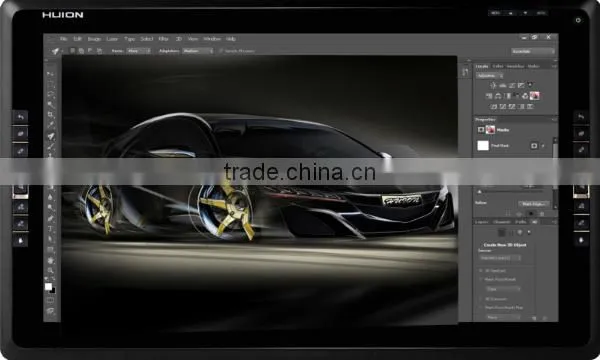This screenshot has height=360, width=600.
Task: Add a Black & White adjustment
Action: pos(507,96)
